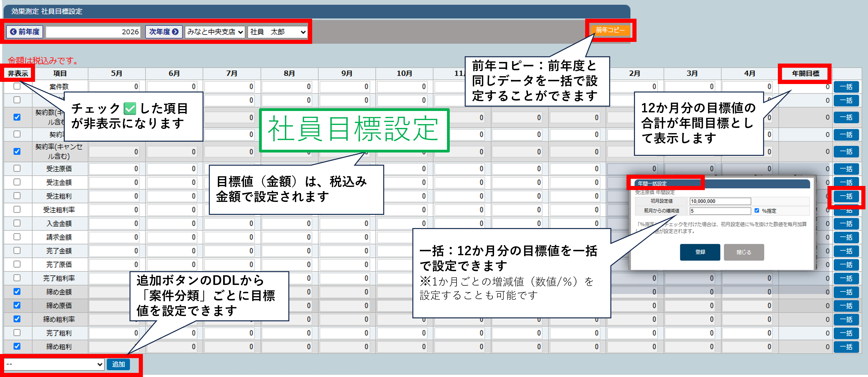868x377 pixels.
Task: Click 一括 button for 案件数 row
Action: click(846, 87)
